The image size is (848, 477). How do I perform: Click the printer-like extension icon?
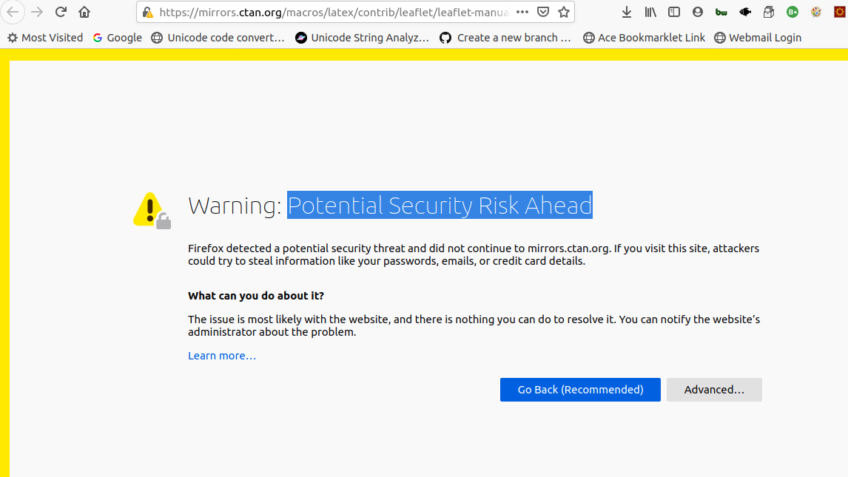tap(768, 12)
